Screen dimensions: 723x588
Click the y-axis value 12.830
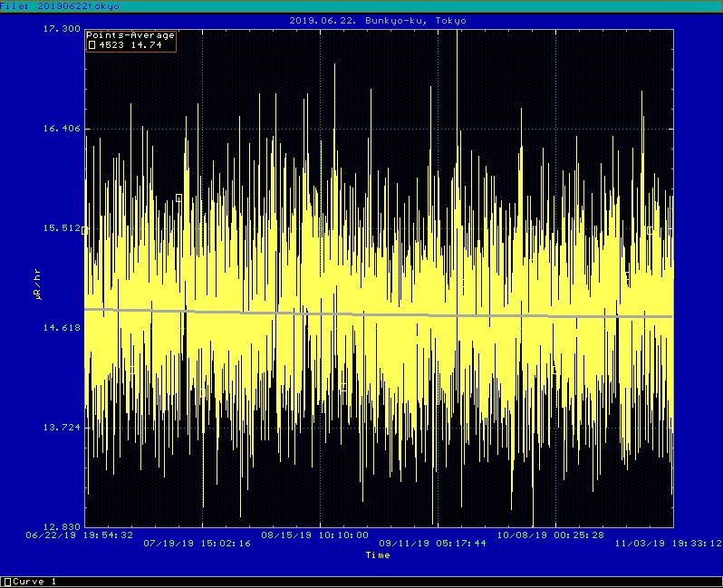[x=62, y=526]
